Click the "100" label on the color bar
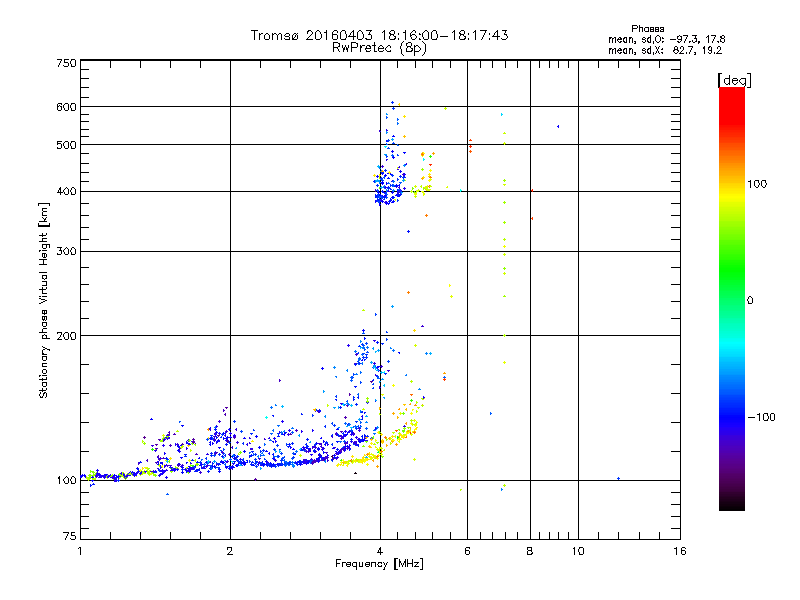The height and width of the screenshot is (600, 800). click(757, 184)
